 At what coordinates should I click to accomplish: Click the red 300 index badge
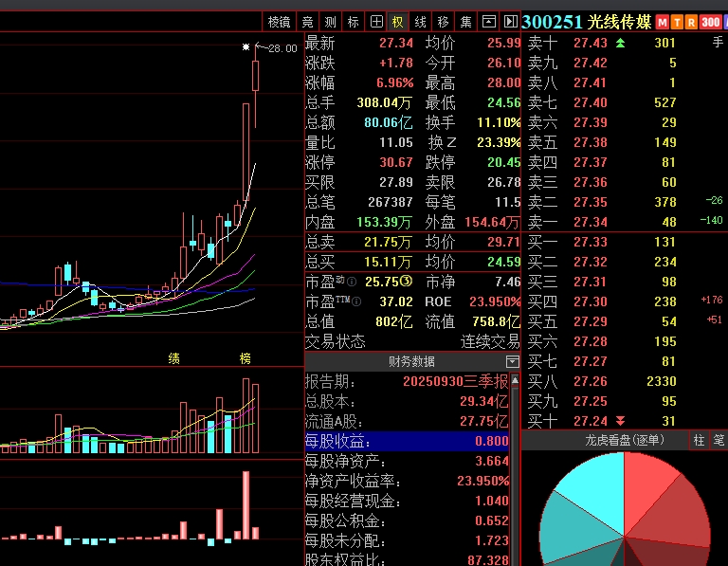tap(710, 23)
